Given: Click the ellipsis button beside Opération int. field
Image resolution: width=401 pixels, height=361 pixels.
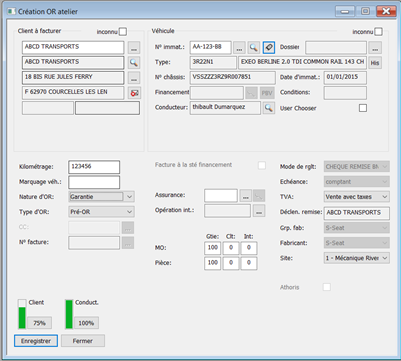Looking at the screenshot, I should click(x=259, y=211).
